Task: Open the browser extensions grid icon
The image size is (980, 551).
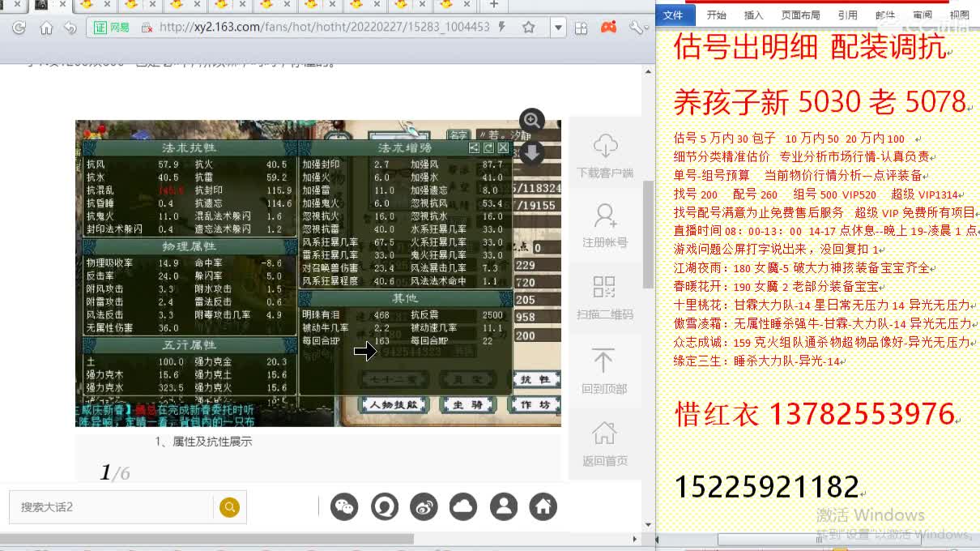Action: (x=581, y=28)
